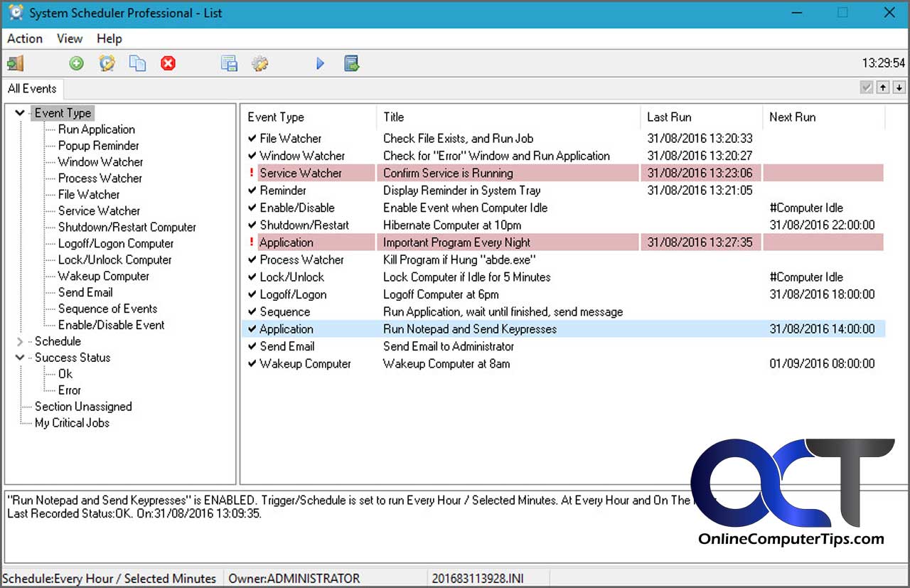The image size is (910, 588).
Task: Select Lock/Unlock Computer tree item
Action: point(115,260)
